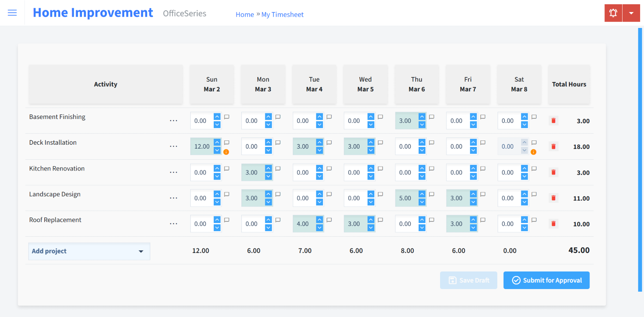
Task: Open the hamburger navigation menu
Action: (12, 13)
